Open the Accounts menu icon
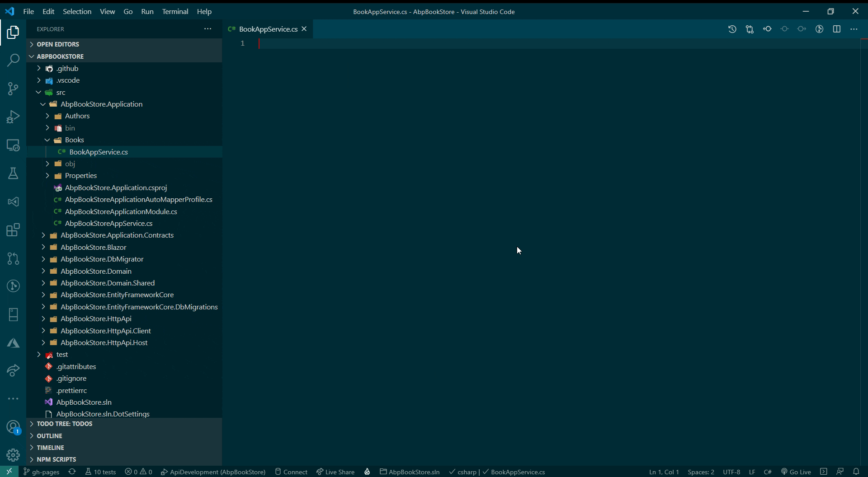The image size is (868, 477). click(x=13, y=427)
